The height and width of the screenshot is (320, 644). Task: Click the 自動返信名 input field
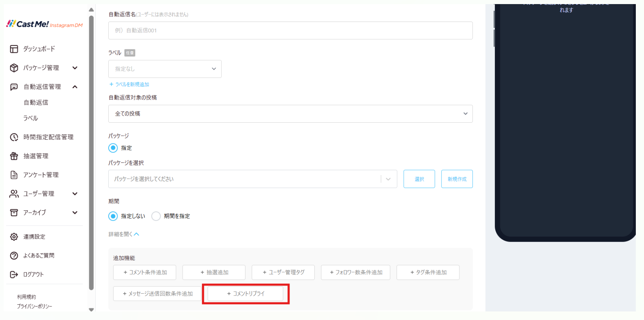coord(290,30)
